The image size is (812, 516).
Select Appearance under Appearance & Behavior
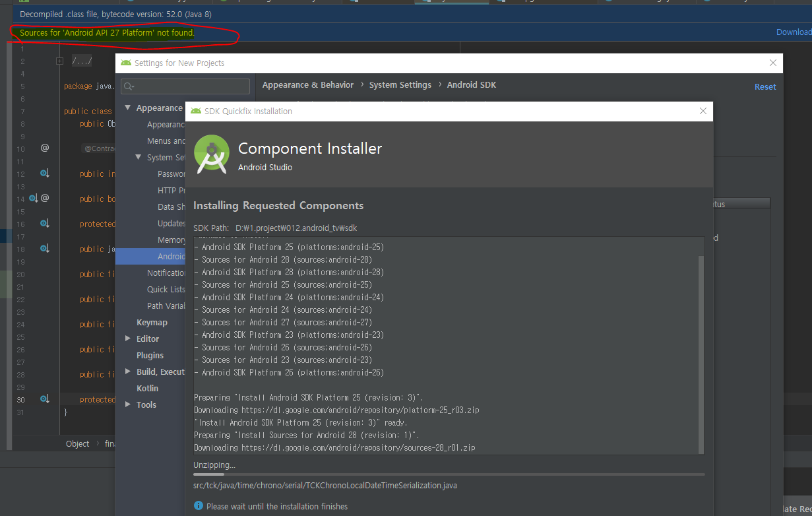point(166,124)
